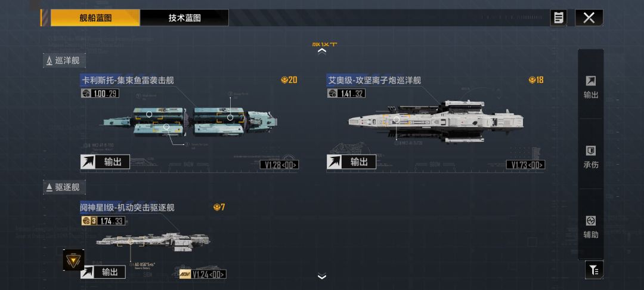Open the blueprint list notes icon
644x290 pixels.
(x=558, y=18)
